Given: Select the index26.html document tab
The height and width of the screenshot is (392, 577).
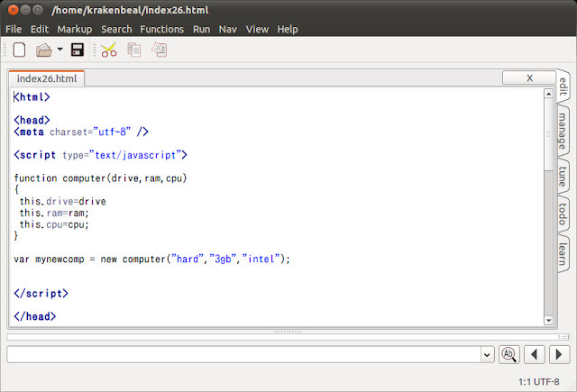Looking at the screenshot, I should coord(47,78).
